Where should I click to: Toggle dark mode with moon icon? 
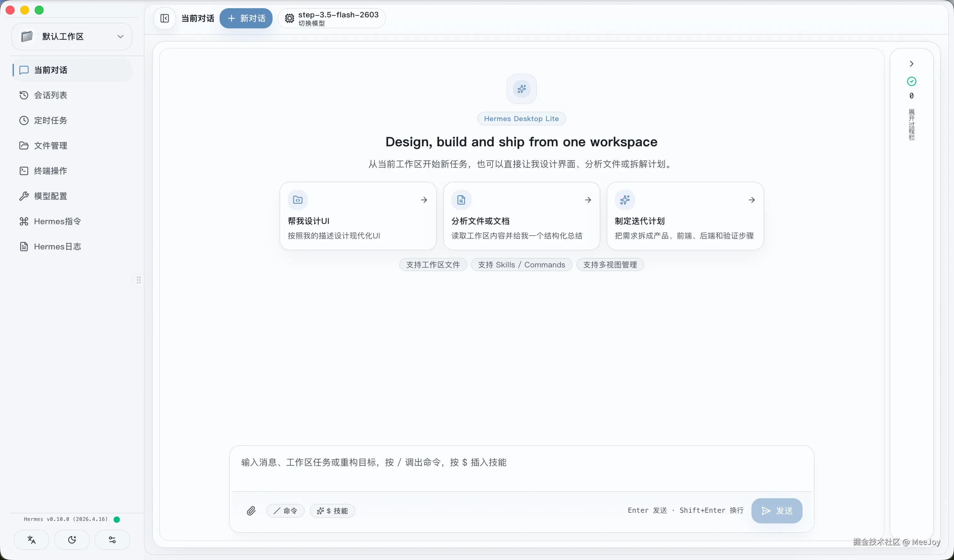[x=72, y=540]
